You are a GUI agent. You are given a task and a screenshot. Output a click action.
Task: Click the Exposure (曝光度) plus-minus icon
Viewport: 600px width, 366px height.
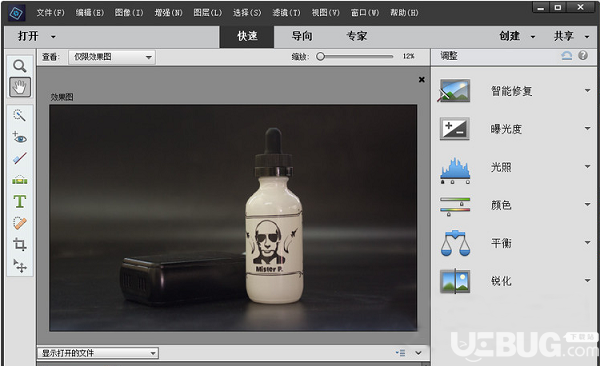click(455, 129)
